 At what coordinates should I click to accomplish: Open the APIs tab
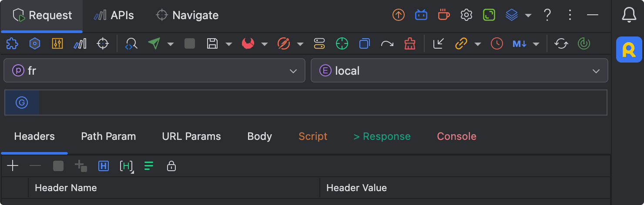(114, 16)
